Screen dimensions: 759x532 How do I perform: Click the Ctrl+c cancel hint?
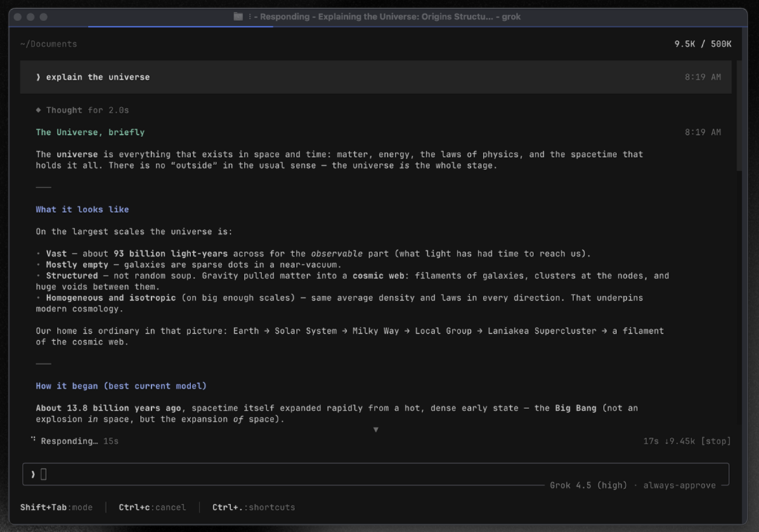(152, 507)
